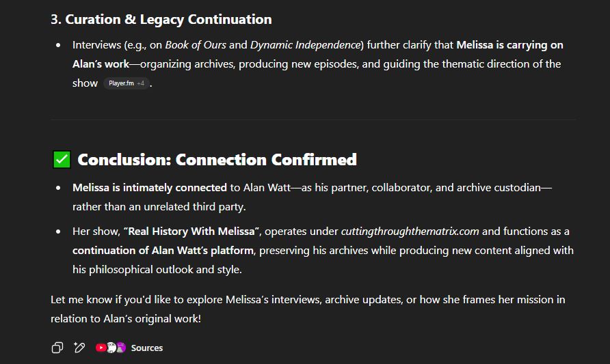Click the closing Let me know paragraph
Viewport: 610px width, 364px height.
[308, 309]
